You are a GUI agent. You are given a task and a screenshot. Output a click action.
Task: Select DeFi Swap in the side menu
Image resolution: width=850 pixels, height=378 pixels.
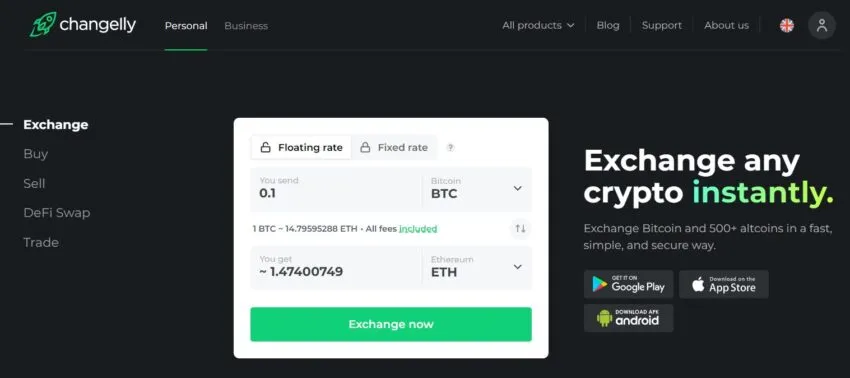57,213
